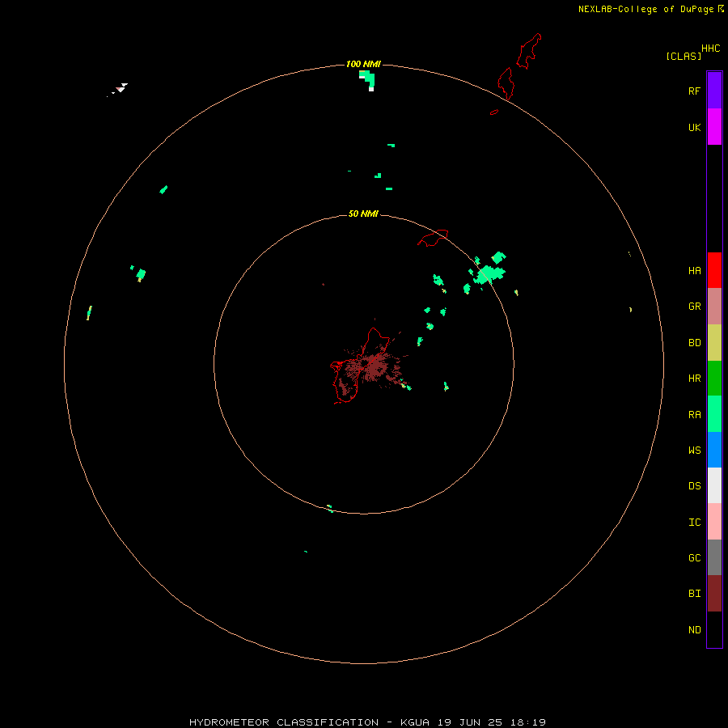Click the rain echo just below 100 NMI label
The width and height of the screenshot is (728, 728).
click(x=367, y=80)
